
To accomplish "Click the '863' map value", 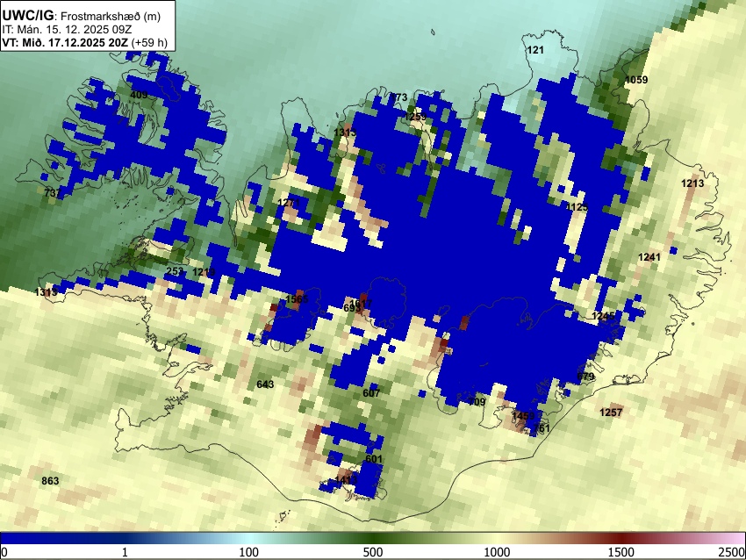I will point(50,481).
